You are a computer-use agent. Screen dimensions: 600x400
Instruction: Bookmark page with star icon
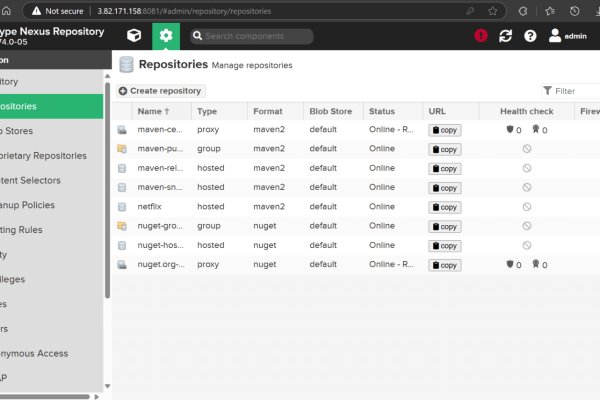pyautogui.click(x=492, y=11)
